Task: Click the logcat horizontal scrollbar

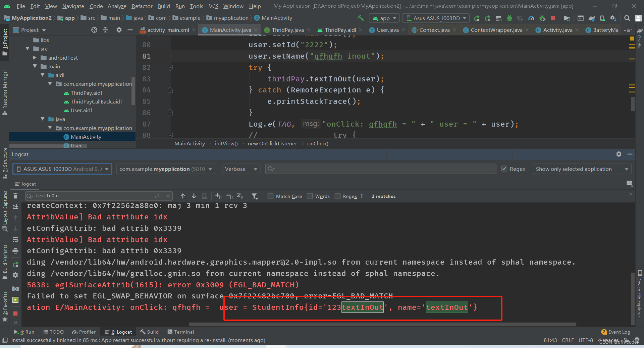Action: click(x=382, y=324)
